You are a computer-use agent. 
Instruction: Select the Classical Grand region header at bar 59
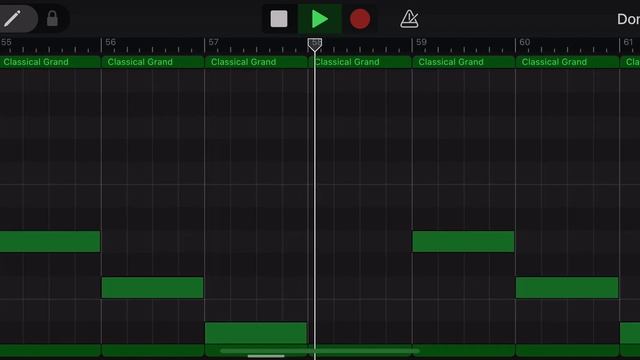coord(464,62)
